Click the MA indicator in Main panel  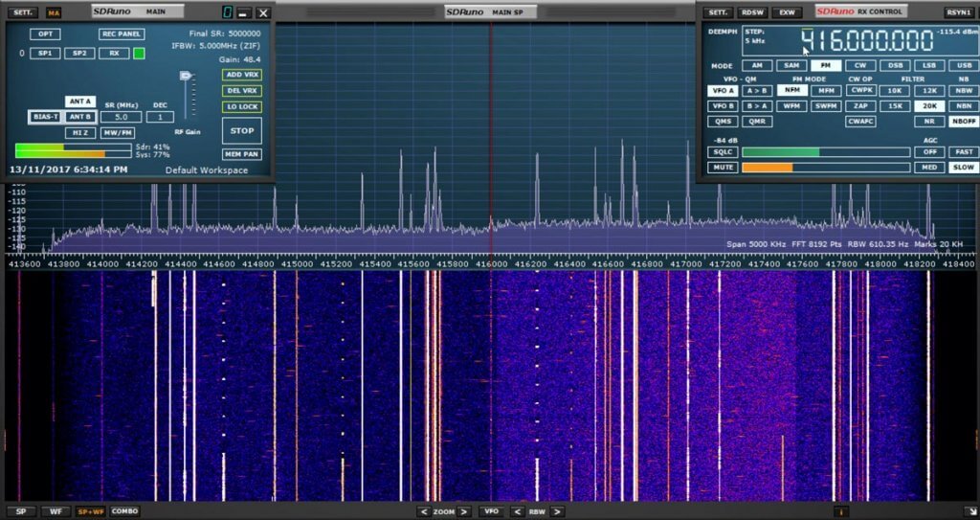(54, 12)
